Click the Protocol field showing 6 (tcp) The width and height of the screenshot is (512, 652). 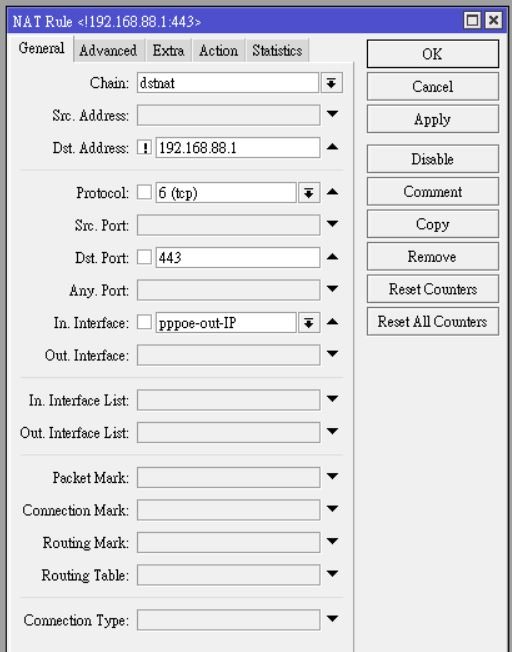click(226, 193)
